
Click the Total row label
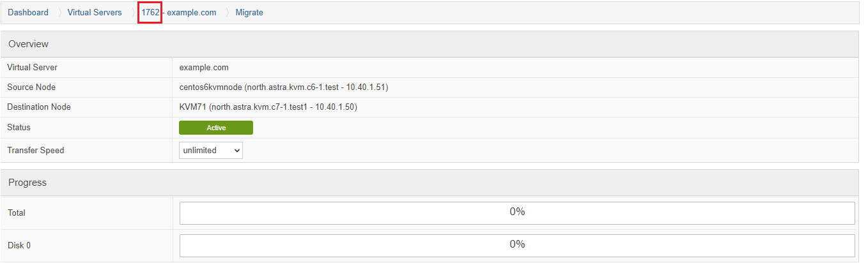coord(17,213)
